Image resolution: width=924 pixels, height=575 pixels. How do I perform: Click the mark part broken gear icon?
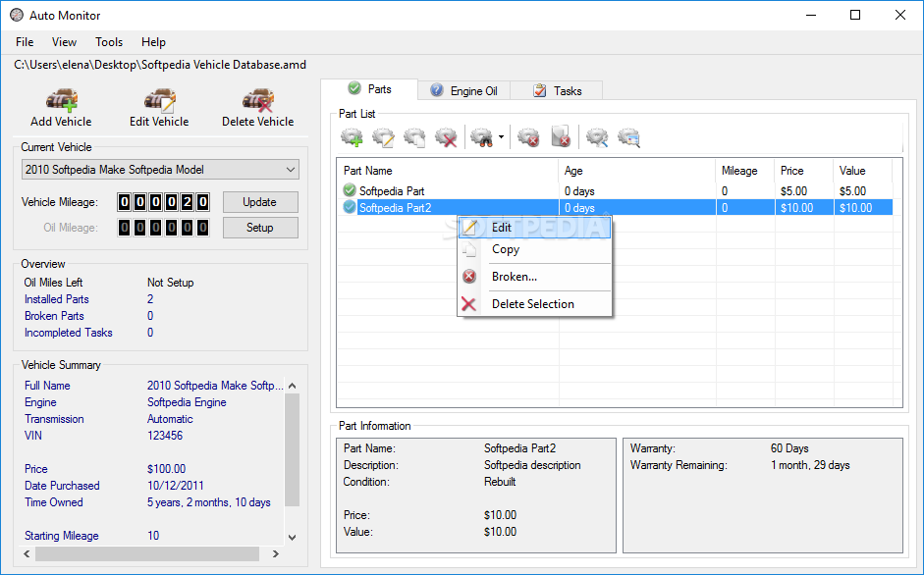pos(528,137)
